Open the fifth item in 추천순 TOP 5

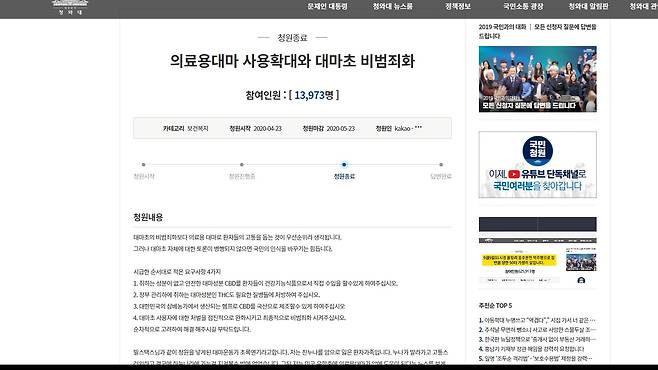coord(536,359)
